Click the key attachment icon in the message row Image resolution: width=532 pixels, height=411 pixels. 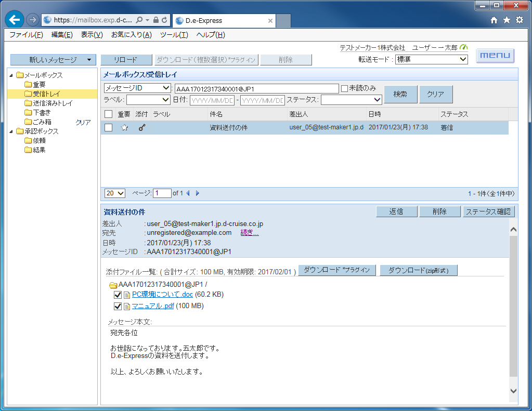click(141, 128)
